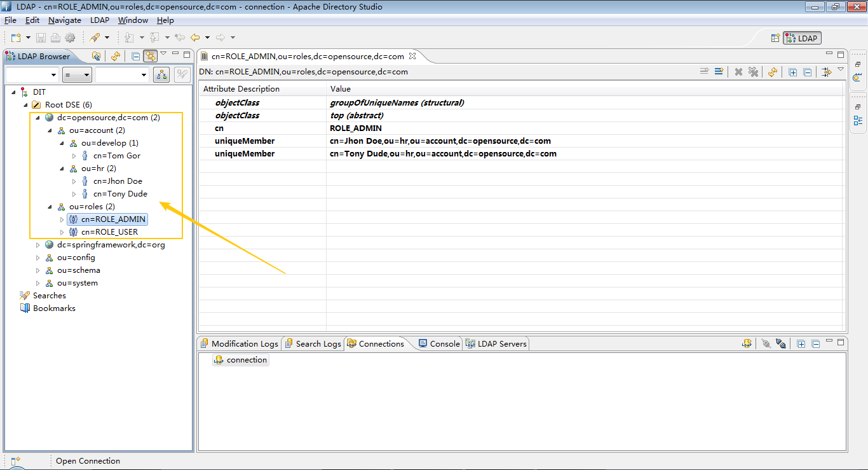
Task: Click Expand All icon in entry editor
Action: (793, 72)
